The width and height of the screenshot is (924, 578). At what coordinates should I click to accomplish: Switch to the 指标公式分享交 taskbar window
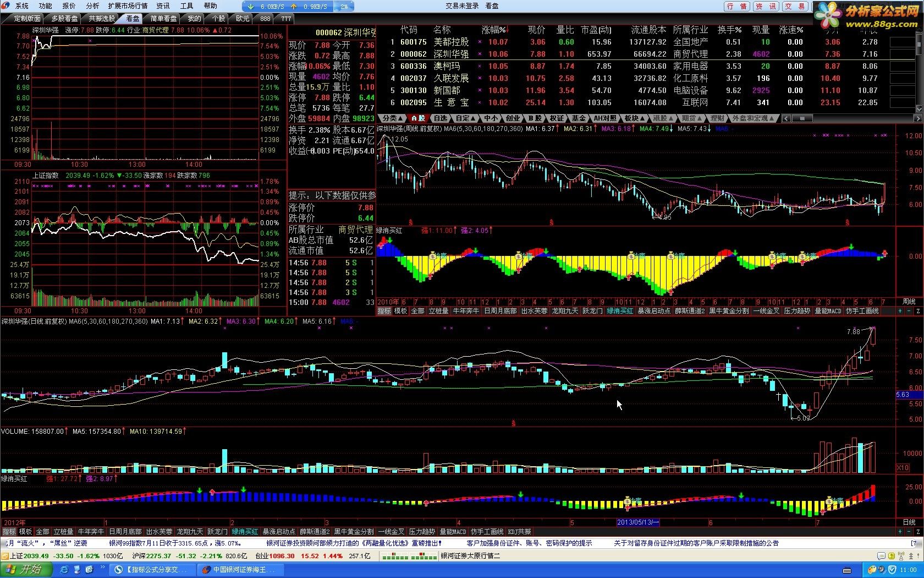(151, 570)
